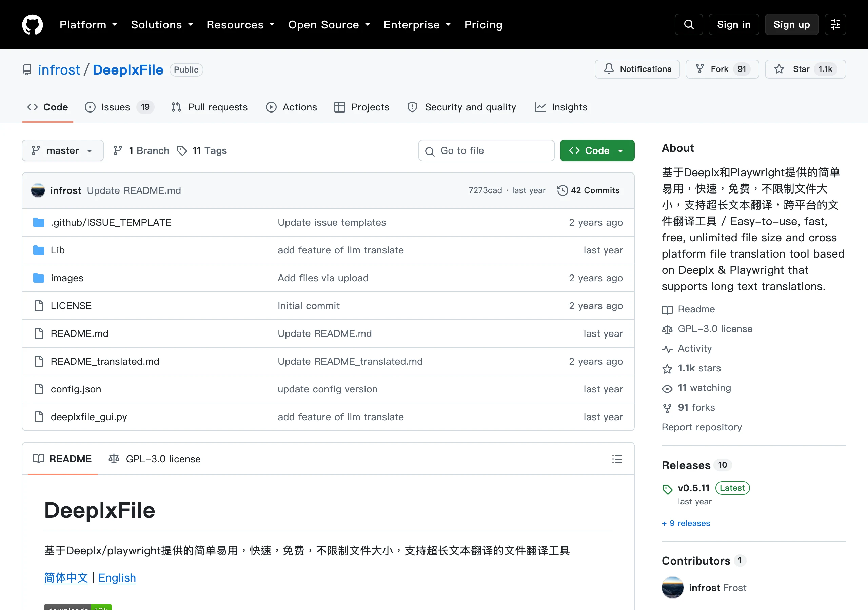Open the v0.5.11 release tag
The image size is (868, 610).
click(693, 488)
